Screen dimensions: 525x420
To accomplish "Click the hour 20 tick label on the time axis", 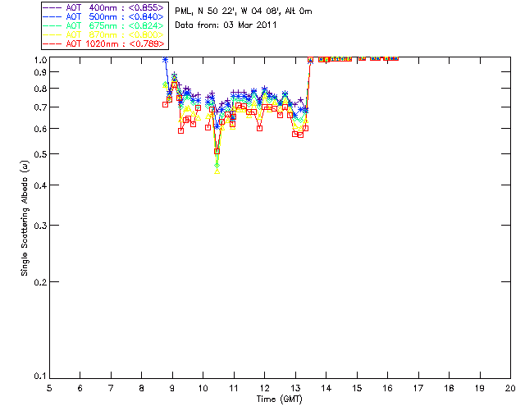I will tap(510, 388).
